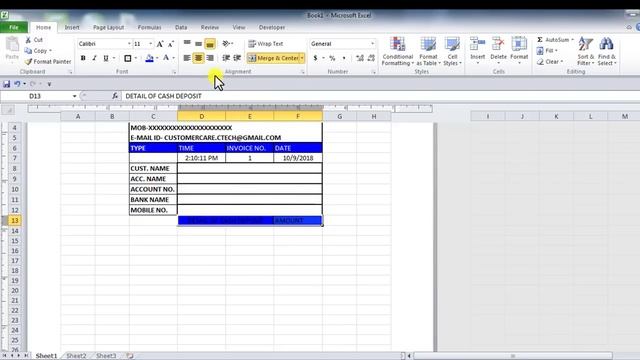This screenshot has width=640, height=360.
Task: Click AutoSum sigma button
Action: 553,40
